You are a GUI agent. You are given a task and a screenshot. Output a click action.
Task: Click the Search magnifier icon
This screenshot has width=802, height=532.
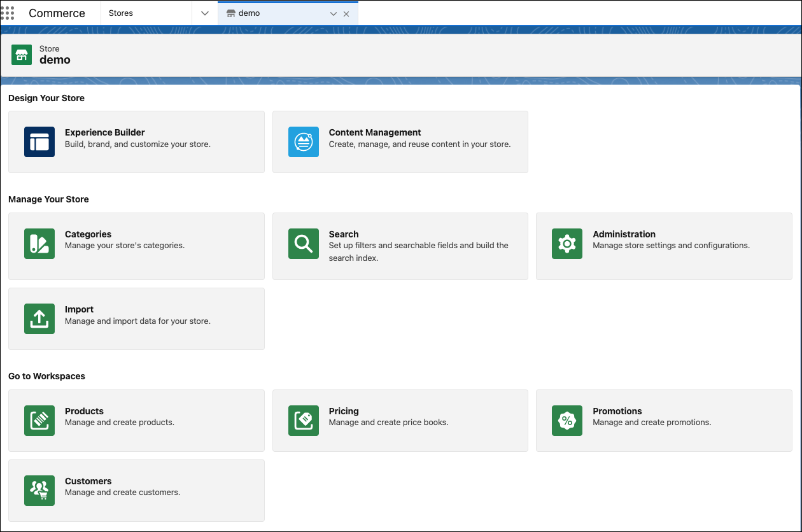304,244
